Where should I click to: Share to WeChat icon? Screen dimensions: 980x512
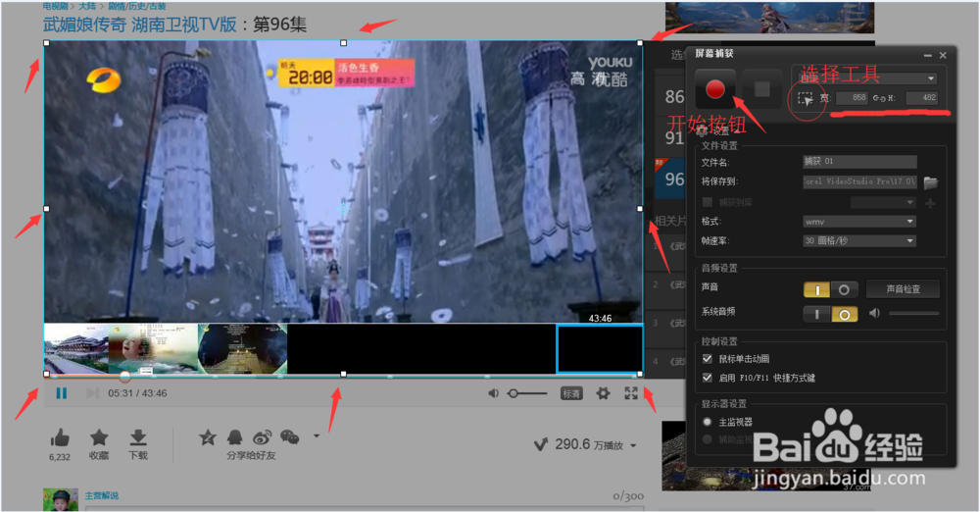289,436
